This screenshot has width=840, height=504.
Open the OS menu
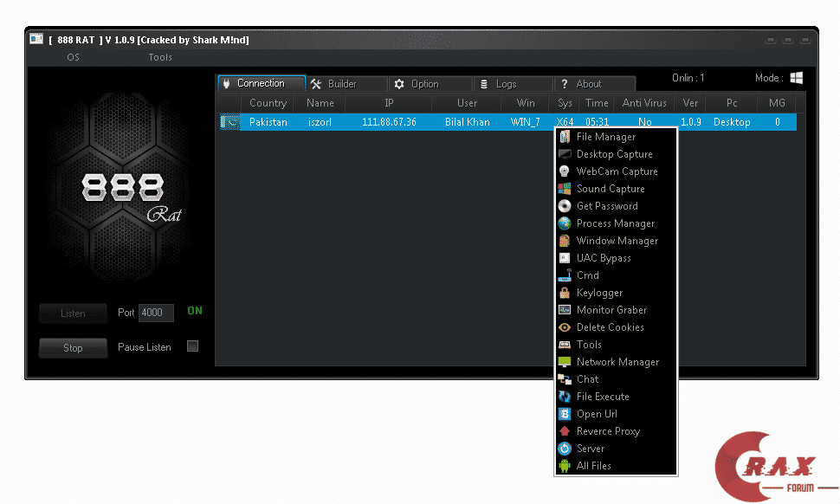(73, 57)
